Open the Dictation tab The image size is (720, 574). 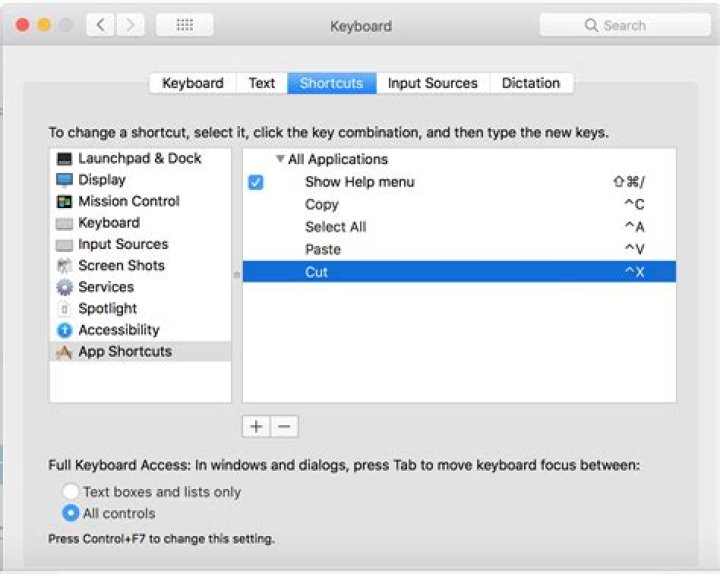pos(531,83)
